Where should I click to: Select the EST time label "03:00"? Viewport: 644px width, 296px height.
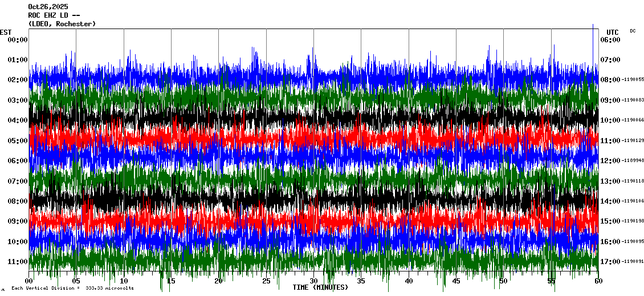(18, 100)
